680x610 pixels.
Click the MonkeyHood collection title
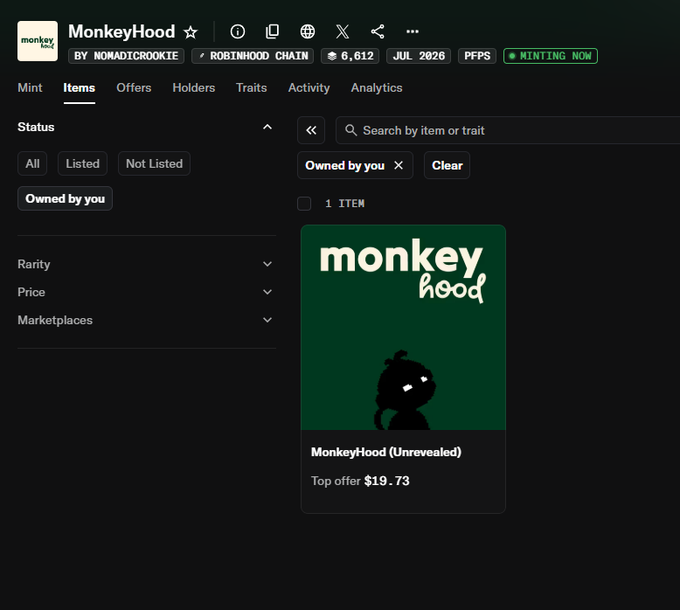click(x=121, y=32)
